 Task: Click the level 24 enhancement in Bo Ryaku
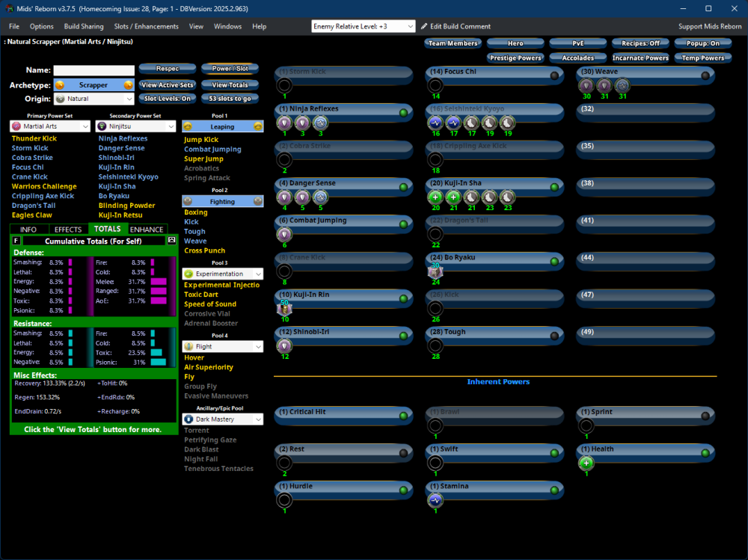click(x=435, y=272)
